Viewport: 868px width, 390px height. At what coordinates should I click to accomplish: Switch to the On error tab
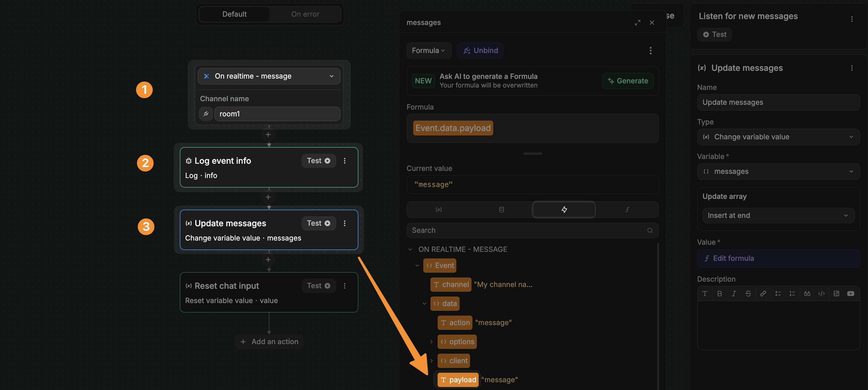point(305,14)
